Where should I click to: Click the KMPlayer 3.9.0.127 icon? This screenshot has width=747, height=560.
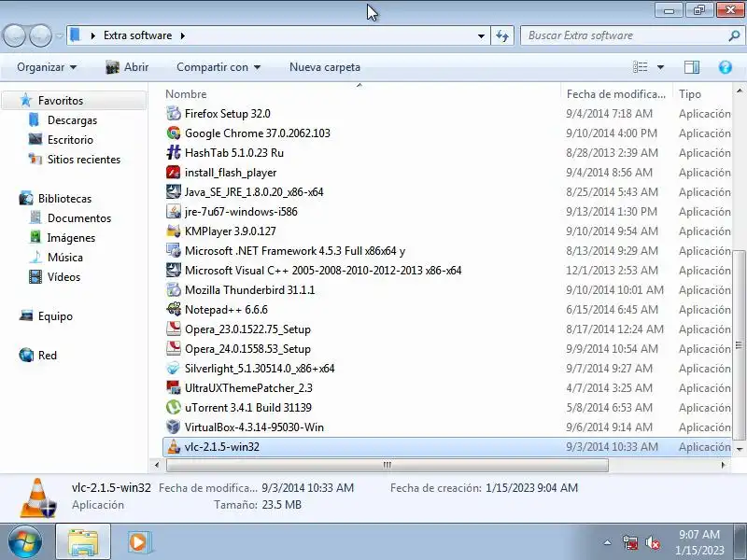tap(174, 231)
